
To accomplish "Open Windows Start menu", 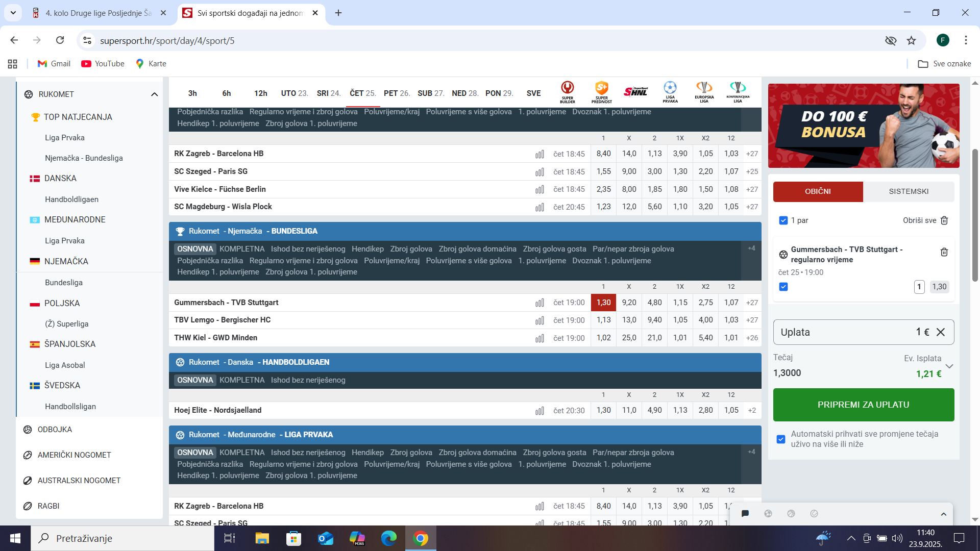I will [15, 538].
